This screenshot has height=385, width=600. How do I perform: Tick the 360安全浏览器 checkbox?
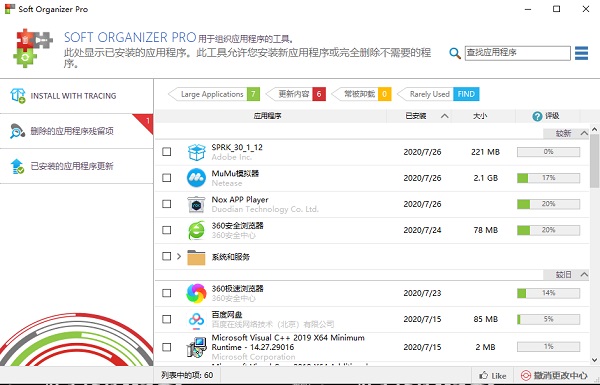point(166,230)
